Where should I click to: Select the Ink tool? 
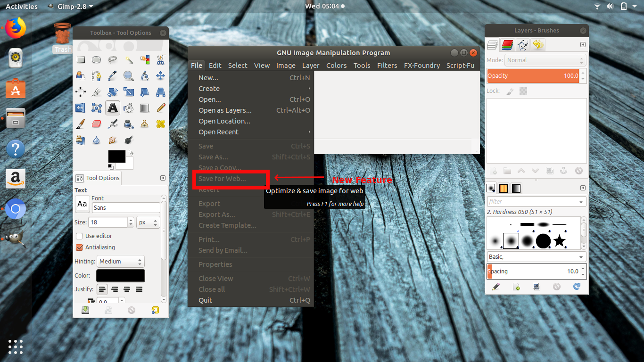(129, 124)
